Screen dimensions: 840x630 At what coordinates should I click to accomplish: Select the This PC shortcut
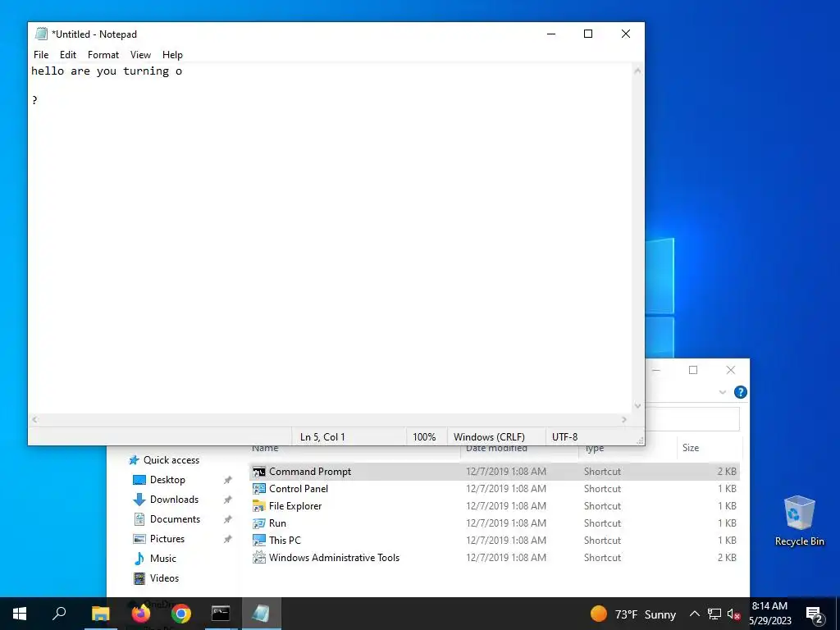tap(495, 540)
